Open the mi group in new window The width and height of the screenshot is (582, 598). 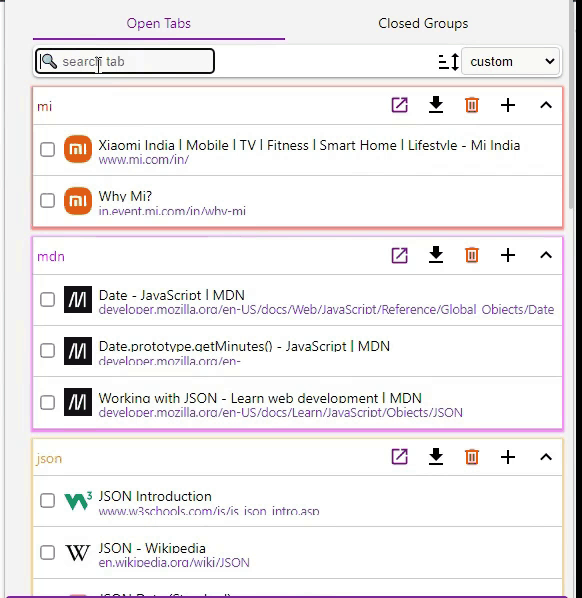click(x=399, y=105)
